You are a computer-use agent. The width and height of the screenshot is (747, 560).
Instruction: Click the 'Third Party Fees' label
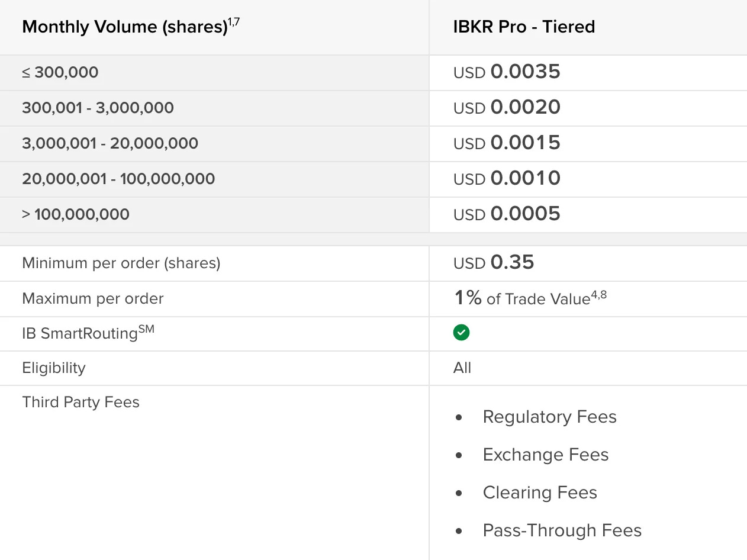click(81, 403)
